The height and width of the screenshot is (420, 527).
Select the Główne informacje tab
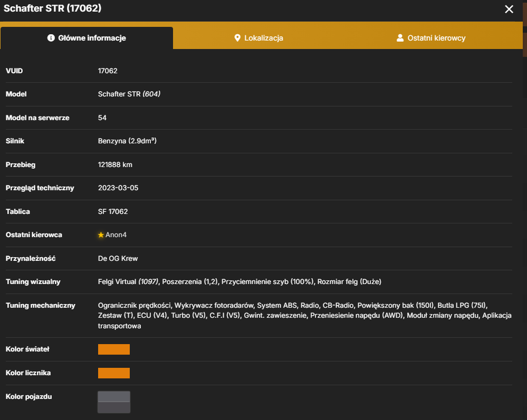coord(87,38)
